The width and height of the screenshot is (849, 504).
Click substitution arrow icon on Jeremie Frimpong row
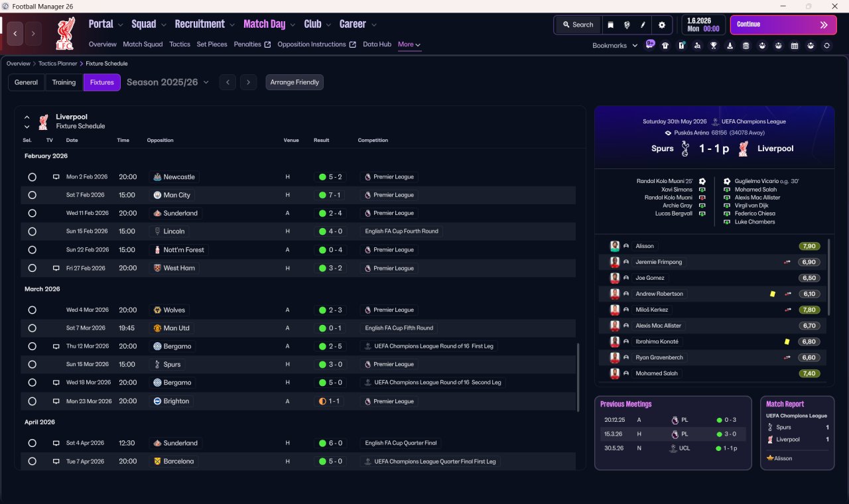tap(787, 262)
